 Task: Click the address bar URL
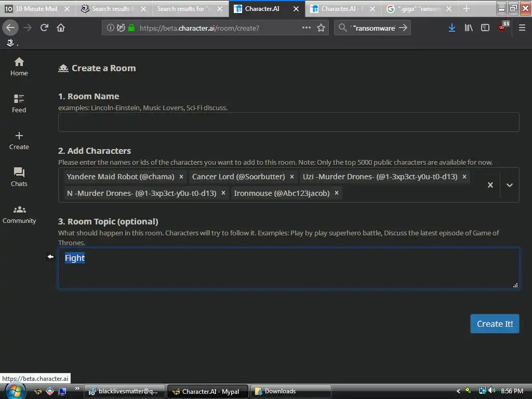[199, 28]
